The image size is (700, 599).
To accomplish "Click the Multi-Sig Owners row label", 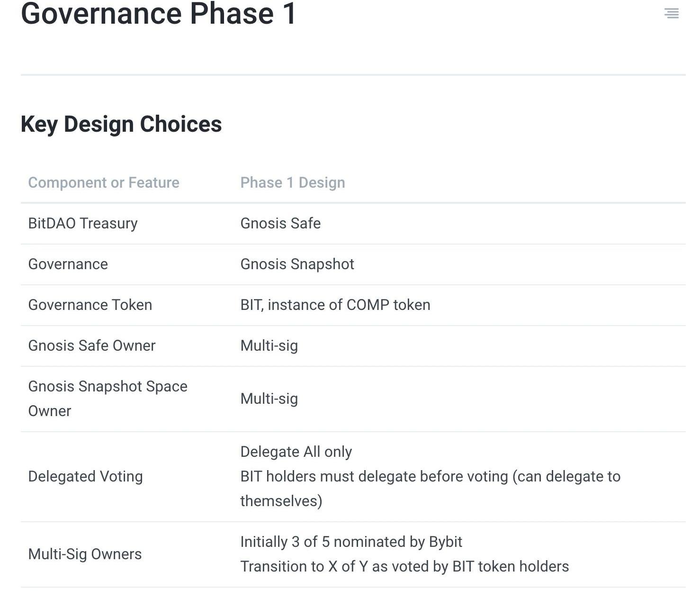I will coord(85,554).
